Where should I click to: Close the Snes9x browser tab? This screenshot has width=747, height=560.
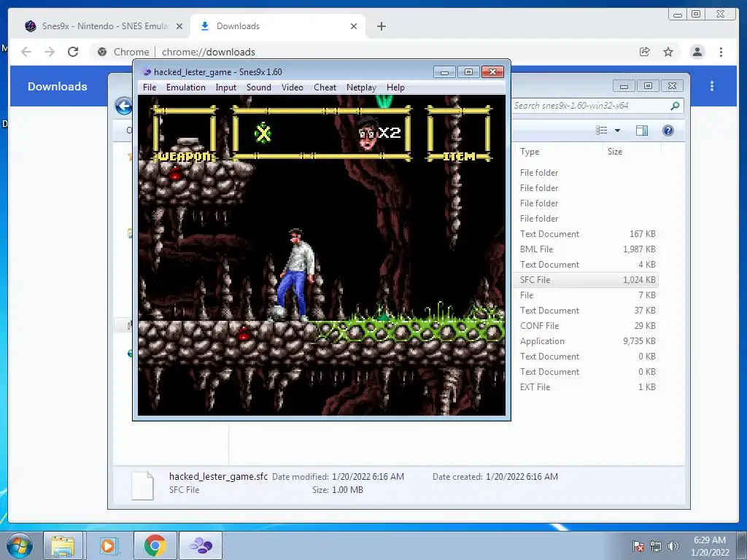click(x=179, y=27)
